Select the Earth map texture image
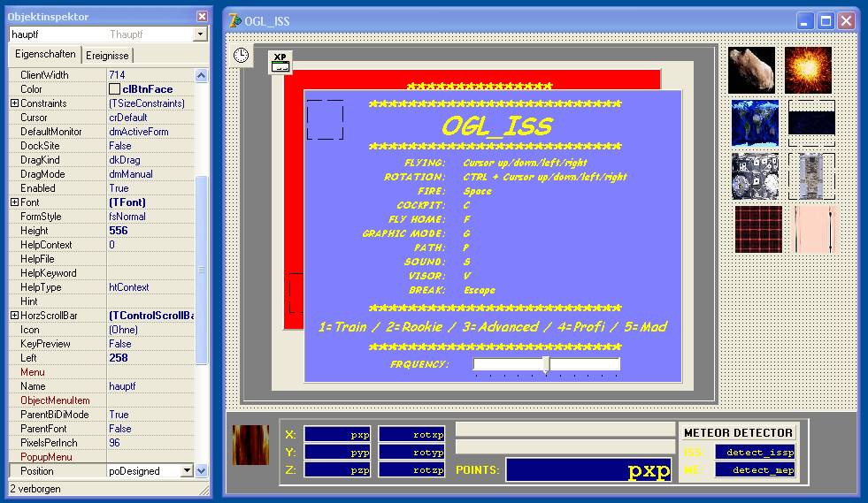Screen dimensions: 868x503 click(x=754, y=123)
